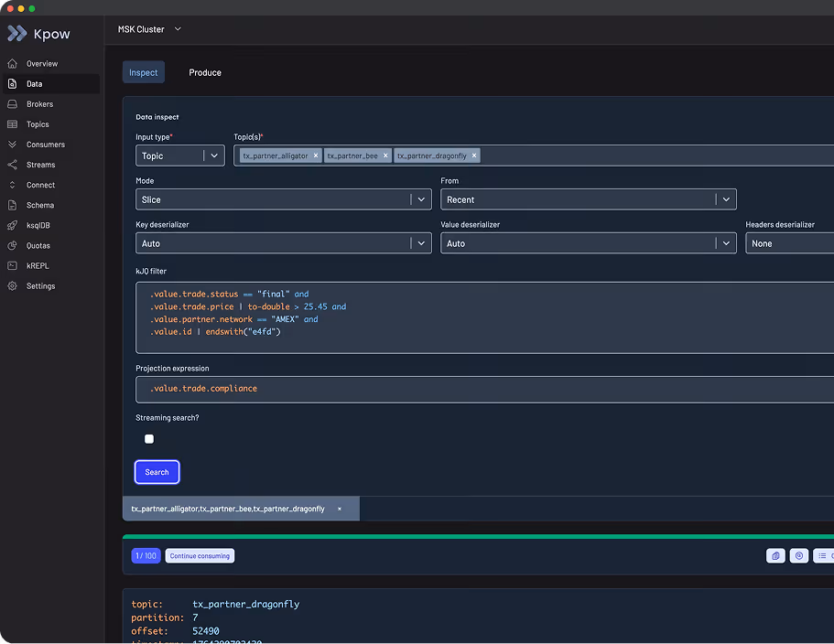This screenshot has width=834, height=644.
Task: Click the tx_partner_dragonfly topic value in result
Action: click(x=245, y=604)
